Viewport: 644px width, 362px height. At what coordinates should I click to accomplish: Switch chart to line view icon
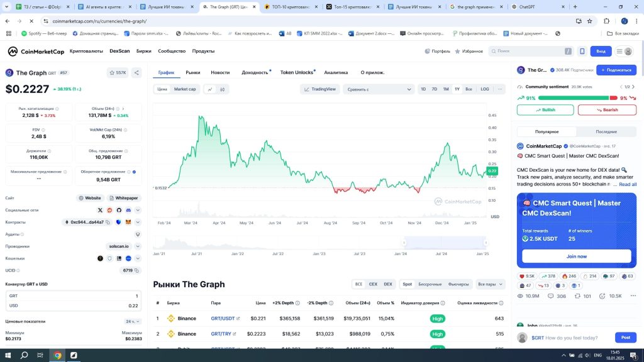[x=210, y=89]
